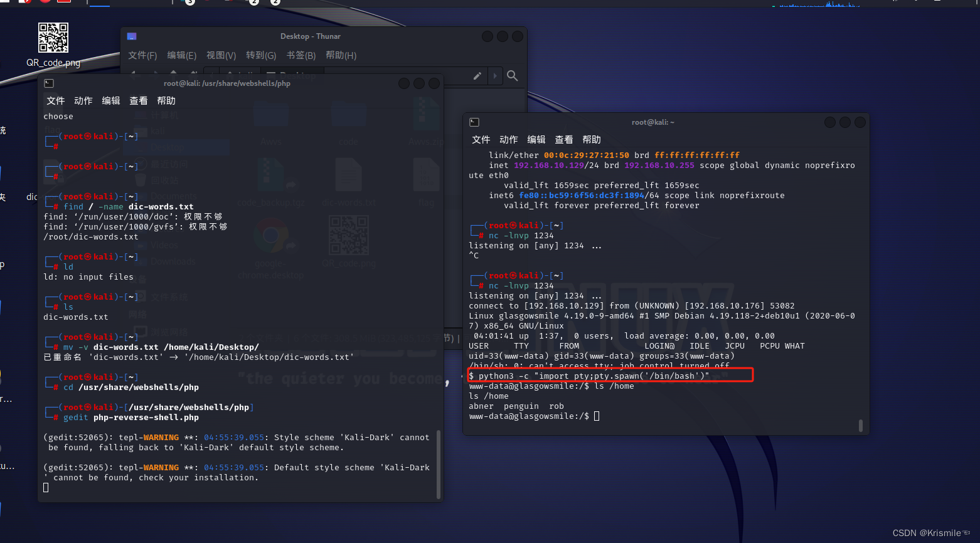Click scrollbar of the webshells/php terminal

(439, 464)
